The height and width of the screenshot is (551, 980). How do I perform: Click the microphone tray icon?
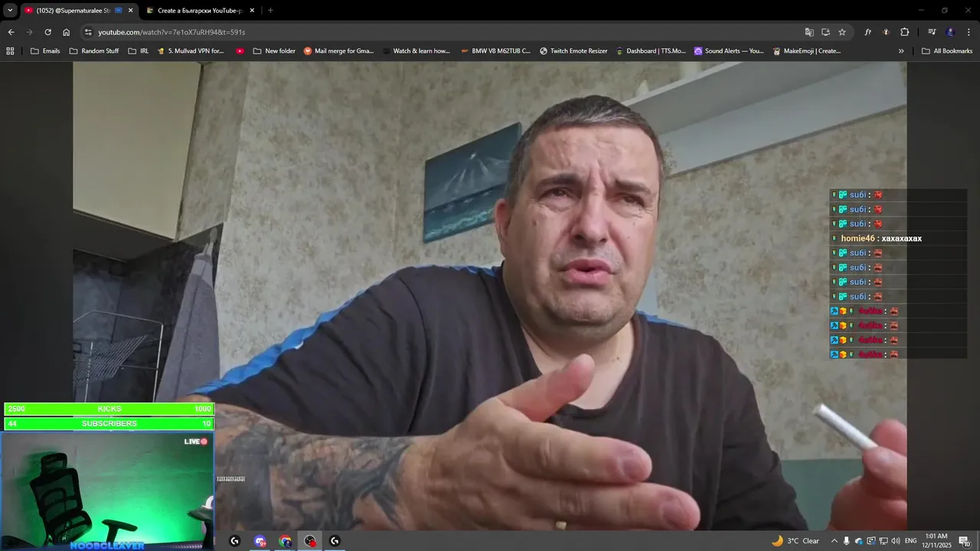[x=846, y=541]
